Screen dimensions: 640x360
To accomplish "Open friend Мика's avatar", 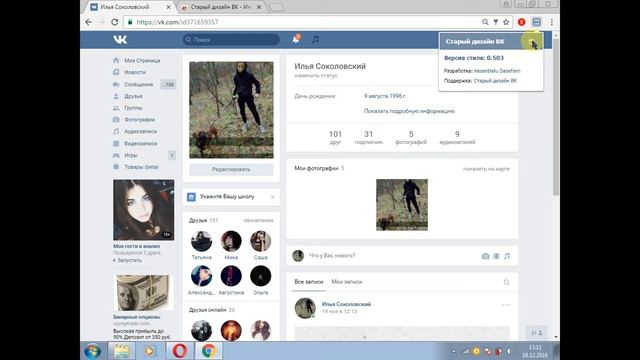I will [231, 241].
